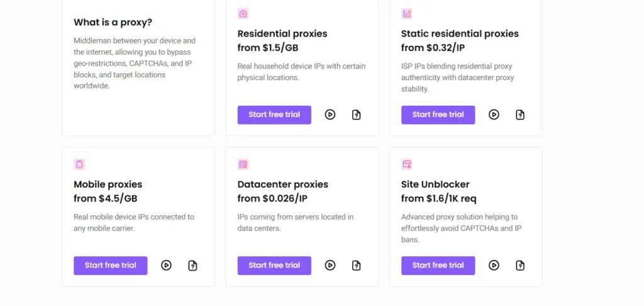Open Mobile proxies documentation icon
644x306 pixels.
[x=192, y=266]
